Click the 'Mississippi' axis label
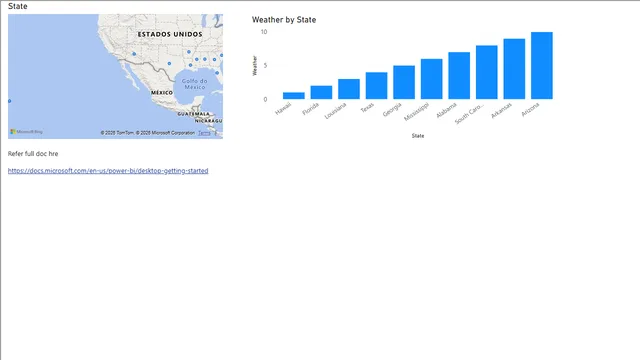640x360 pixels. coord(417,111)
